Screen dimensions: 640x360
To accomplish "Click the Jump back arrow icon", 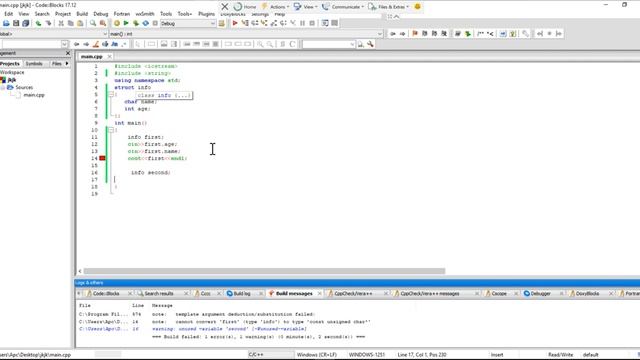I will point(393,33).
